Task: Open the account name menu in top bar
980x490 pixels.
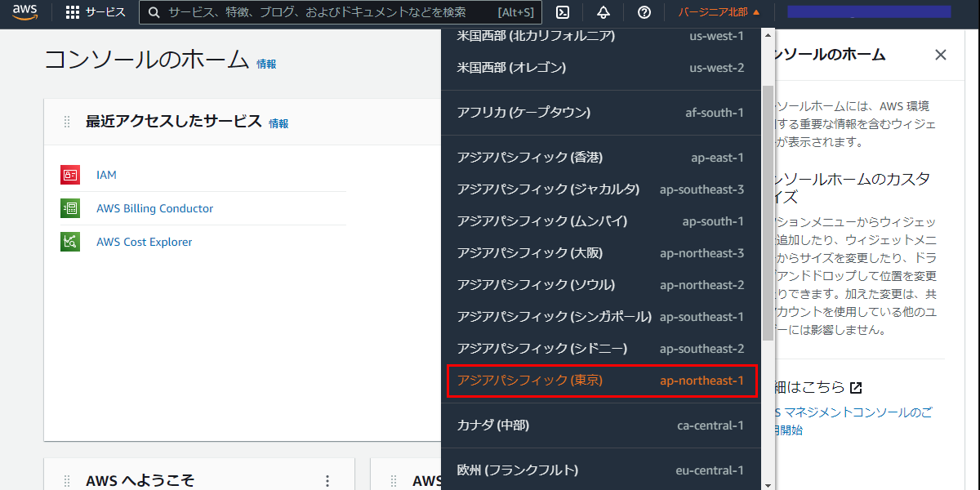Action: [x=869, y=12]
